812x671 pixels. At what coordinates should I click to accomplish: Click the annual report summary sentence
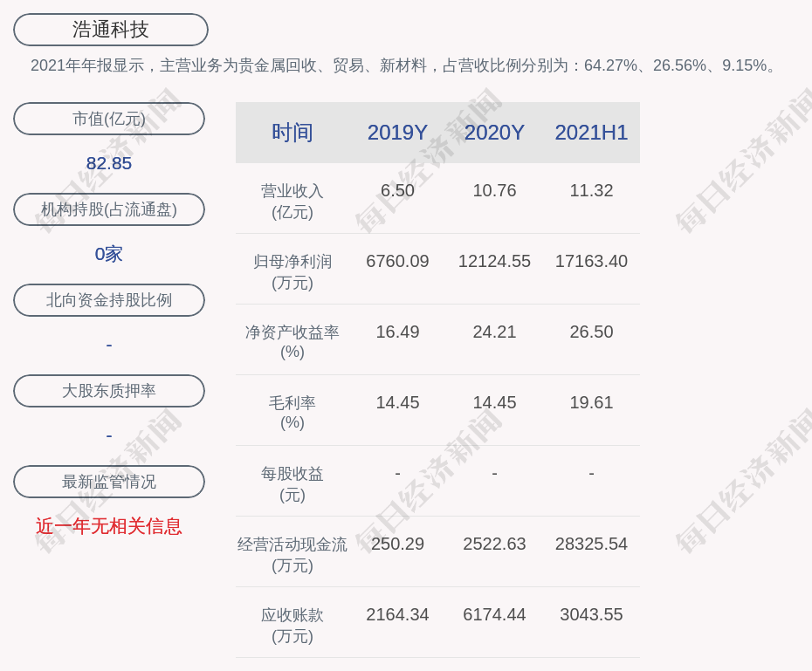pyautogui.click(x=405, y=65)
